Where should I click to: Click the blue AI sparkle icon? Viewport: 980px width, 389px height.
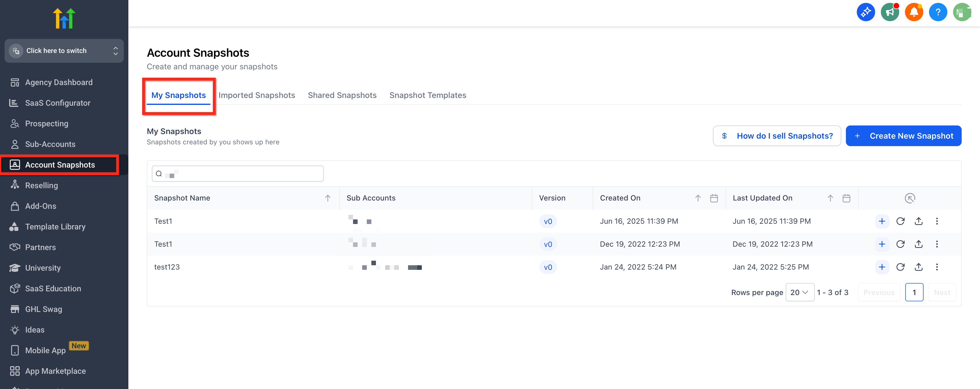coord(865,12)
